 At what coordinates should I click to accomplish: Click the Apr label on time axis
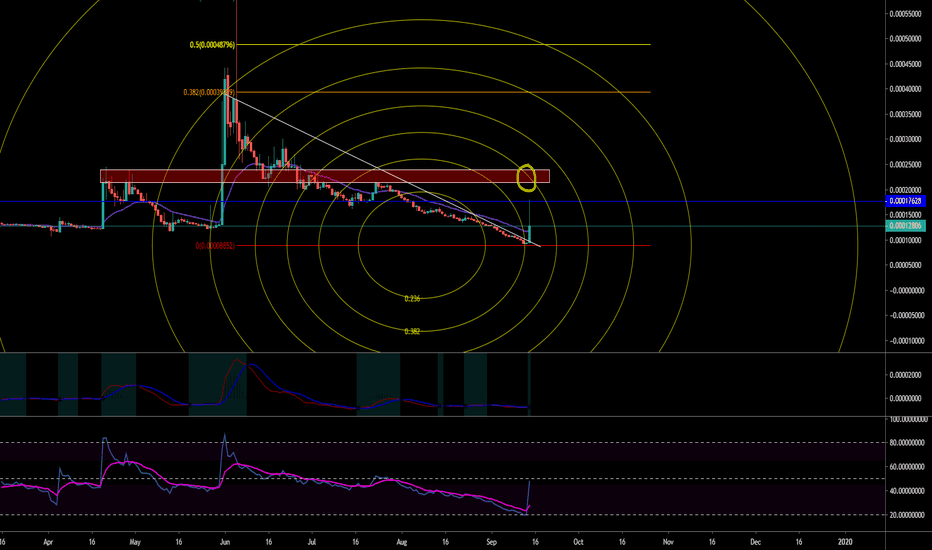click(x=49, y=542)
